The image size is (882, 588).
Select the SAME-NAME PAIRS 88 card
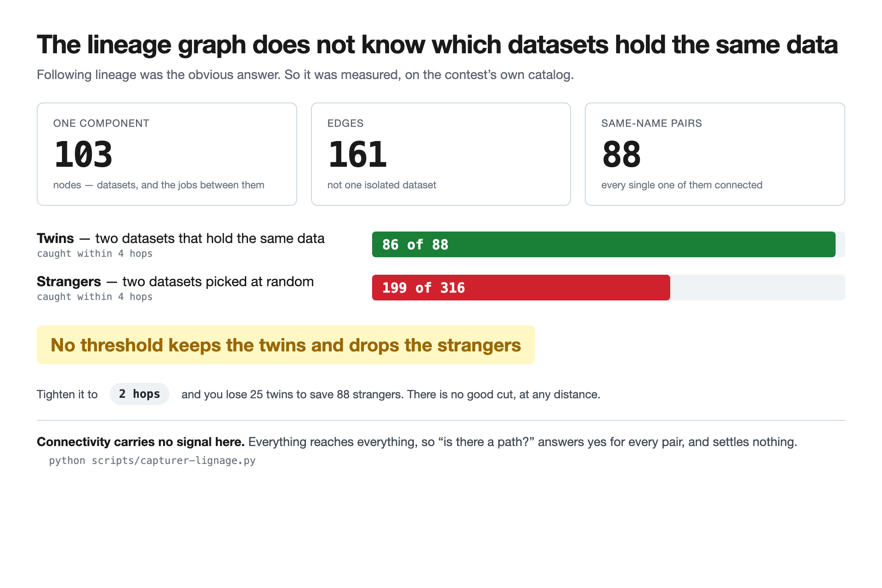[715, 154]
